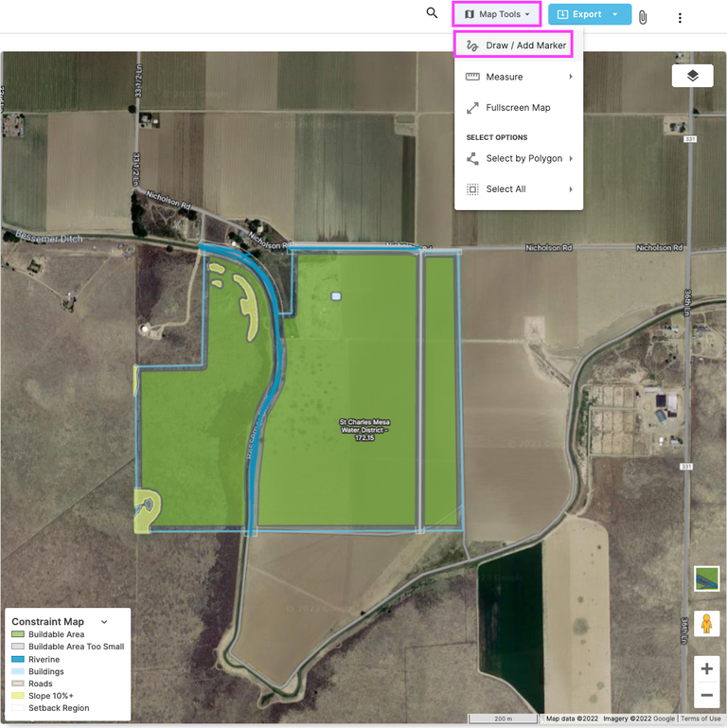Click the SELECT OPTIONS header text
727x728 pixels.
497,137
